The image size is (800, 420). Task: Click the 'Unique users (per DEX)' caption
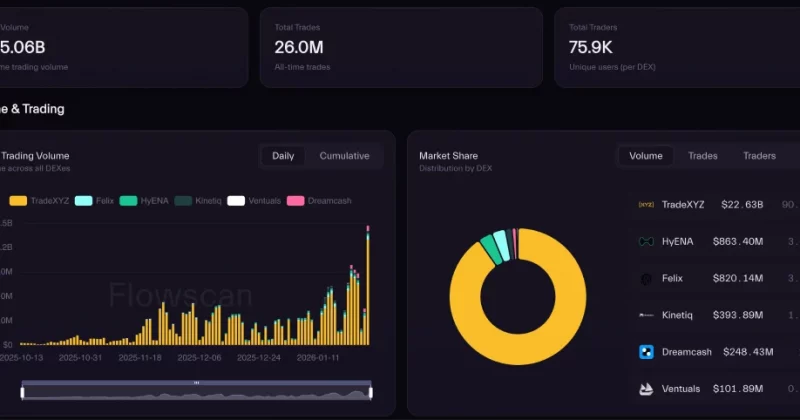[x=612, y=67]
